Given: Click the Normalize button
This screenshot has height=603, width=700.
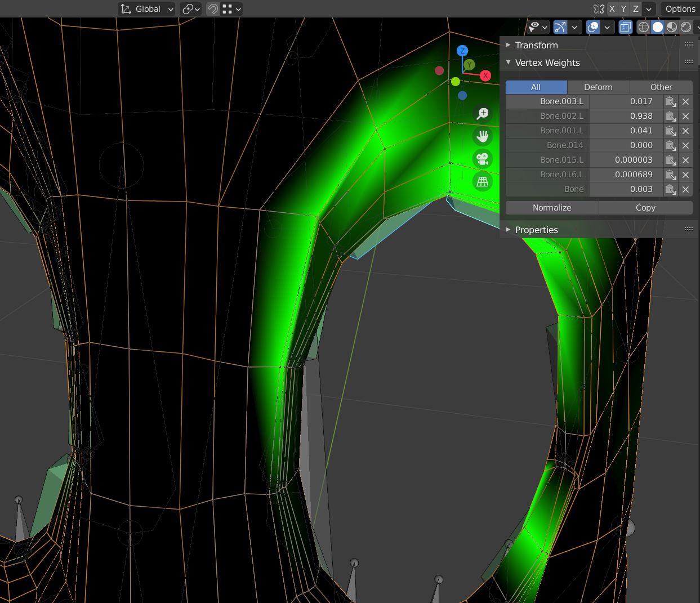Looking at the screenshot, I should pos(552,208).
